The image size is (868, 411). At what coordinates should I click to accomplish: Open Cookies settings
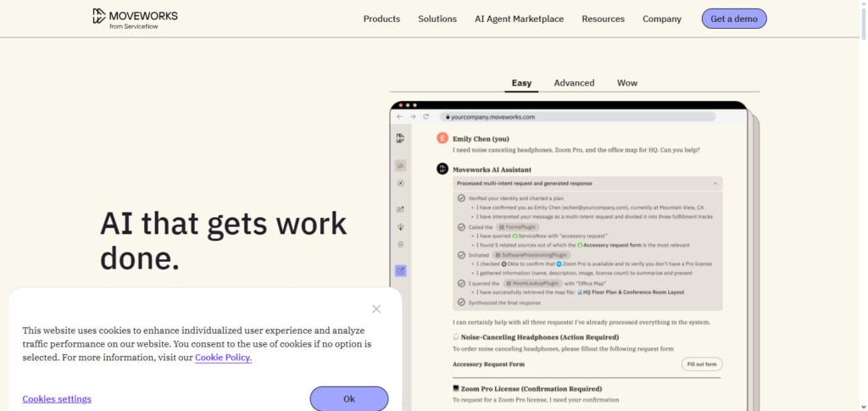pyautogui.click(x=57, y=399)
